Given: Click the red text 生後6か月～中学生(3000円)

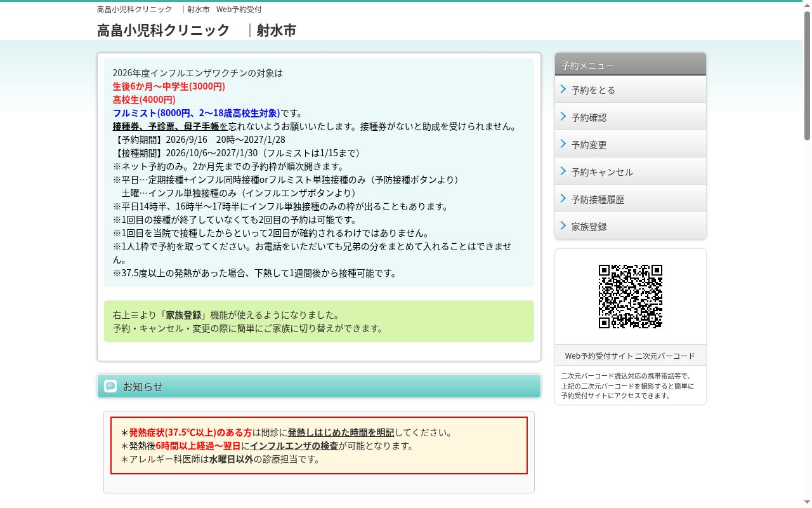Looking at the screenshot, I should tap(169, 86).
